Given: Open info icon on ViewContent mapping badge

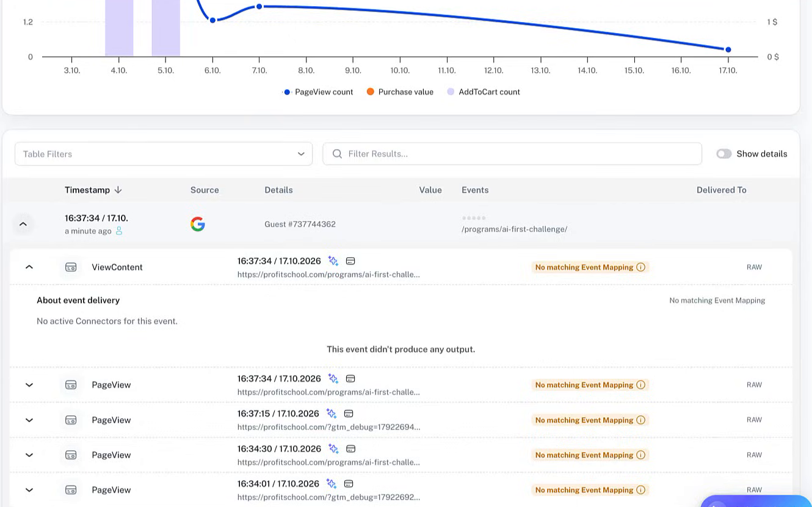Looking at the screenshot, I should point(640,267).
